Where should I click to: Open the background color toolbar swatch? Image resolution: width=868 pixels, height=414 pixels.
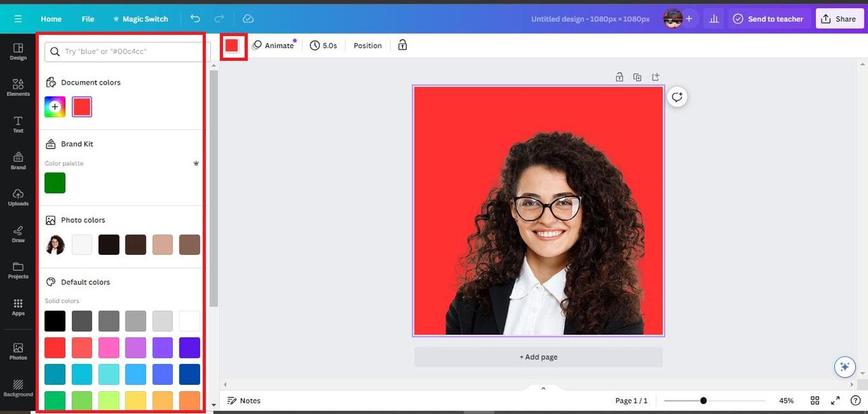click(232, 45)
